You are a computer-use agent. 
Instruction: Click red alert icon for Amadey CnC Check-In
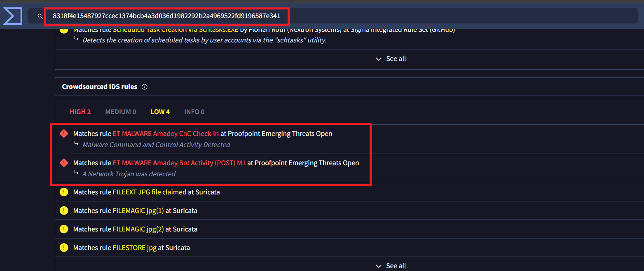pos(64,133)
